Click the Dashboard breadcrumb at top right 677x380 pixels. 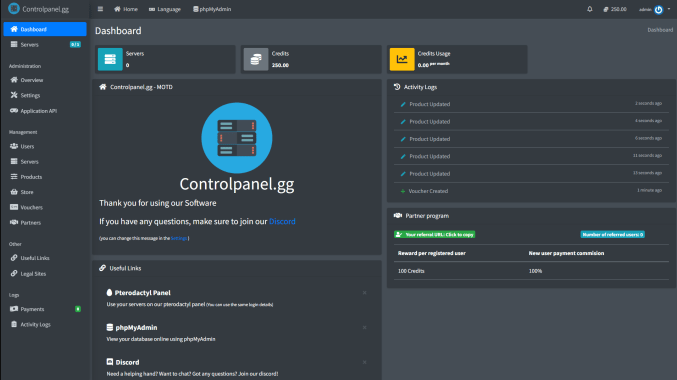(x=660, y=30)
